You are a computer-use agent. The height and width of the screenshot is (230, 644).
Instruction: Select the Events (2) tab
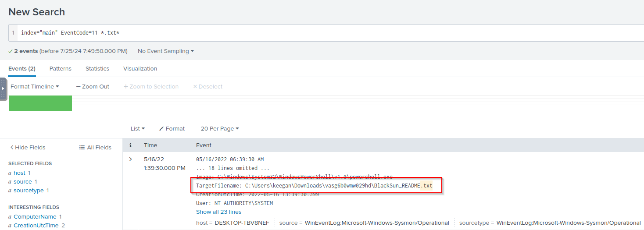[22, 69]
